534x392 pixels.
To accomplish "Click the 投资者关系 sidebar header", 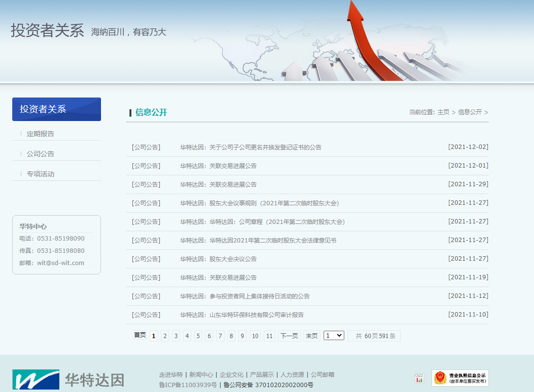I will 56,109.
